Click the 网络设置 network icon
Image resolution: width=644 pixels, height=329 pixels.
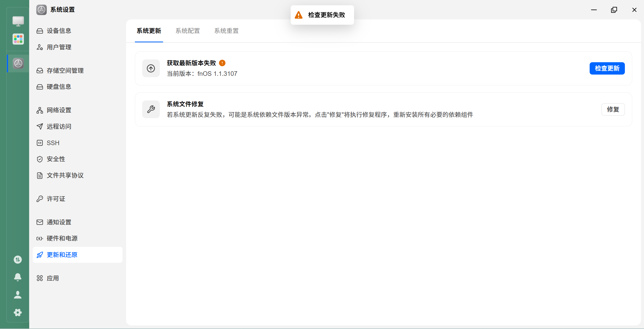click(40, 110)
